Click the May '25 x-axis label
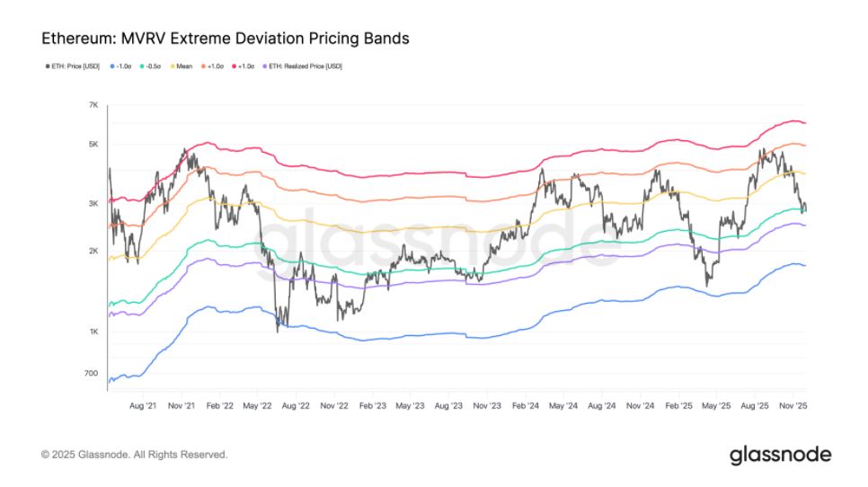 pos(716,405)
